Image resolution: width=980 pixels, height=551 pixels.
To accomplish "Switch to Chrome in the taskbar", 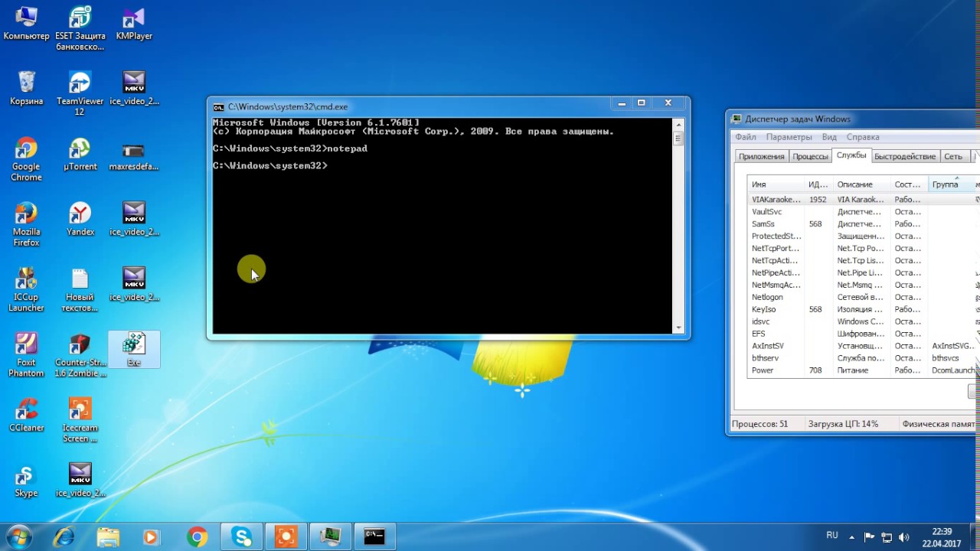I will 197,536.
